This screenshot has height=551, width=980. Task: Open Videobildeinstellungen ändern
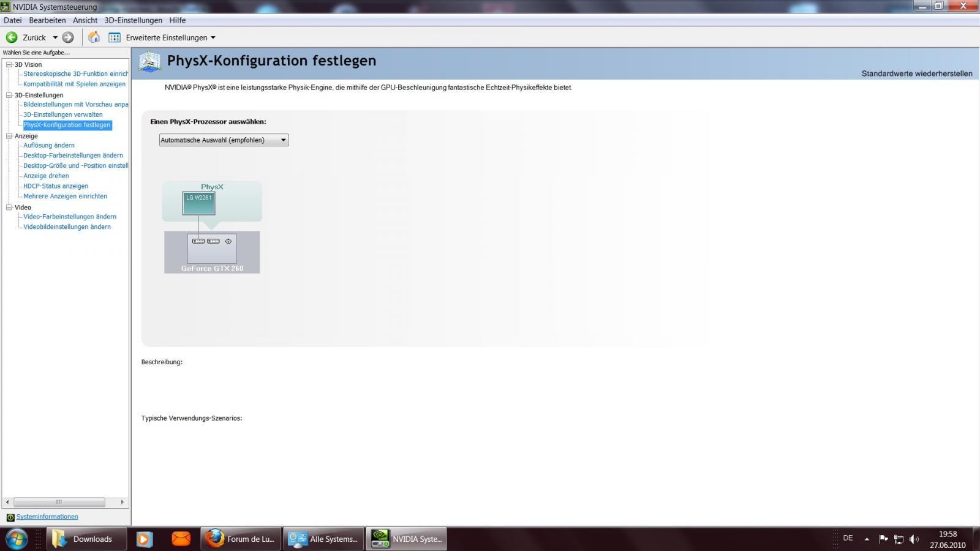[67, 227]
